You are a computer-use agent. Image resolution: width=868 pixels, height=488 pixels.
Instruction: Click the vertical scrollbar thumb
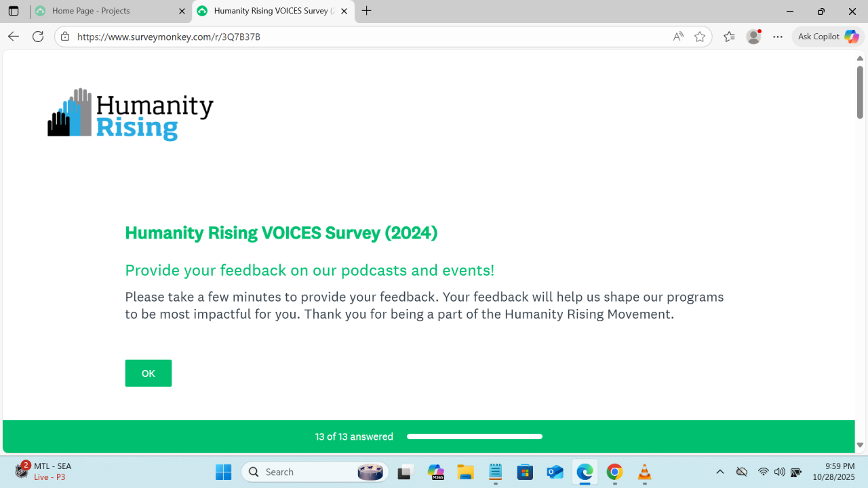click(x=860, y=92)
